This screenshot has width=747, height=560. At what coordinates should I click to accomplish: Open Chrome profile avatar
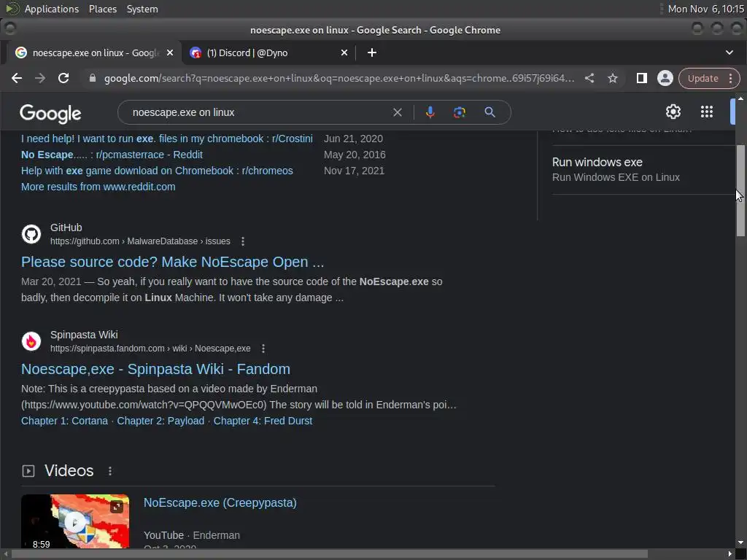(x=665, y=78)
